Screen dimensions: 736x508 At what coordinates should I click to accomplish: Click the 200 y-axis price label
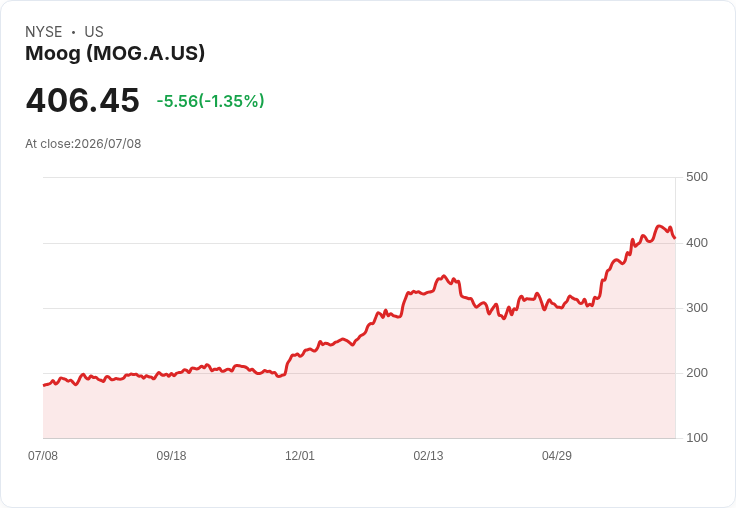click(697, 373)
